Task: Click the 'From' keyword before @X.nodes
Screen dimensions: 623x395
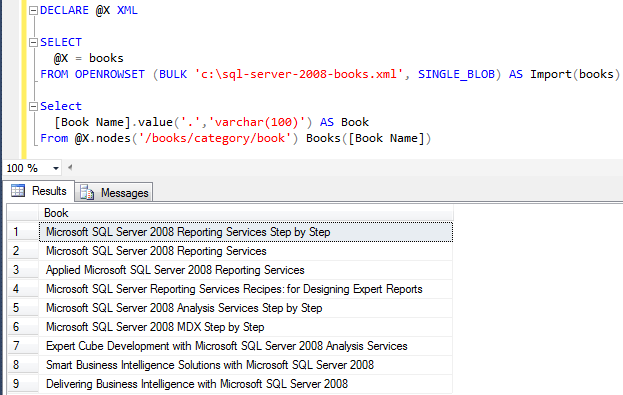Action: pyautogui.click(x=54, y=138)
